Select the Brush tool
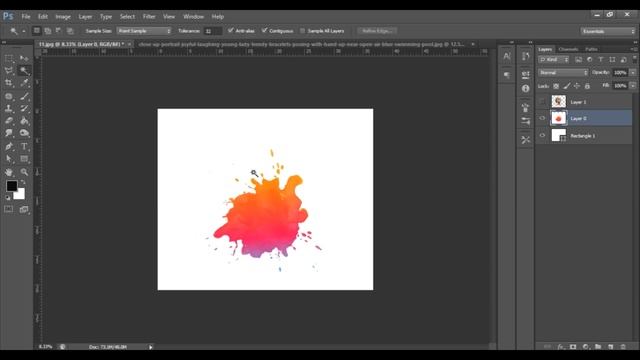 24,96
